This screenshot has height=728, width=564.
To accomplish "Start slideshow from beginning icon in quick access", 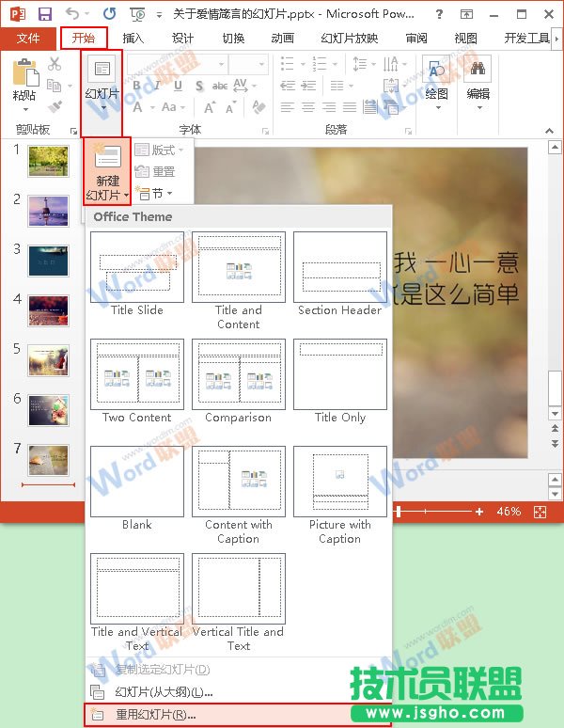I will pos(138,14).
